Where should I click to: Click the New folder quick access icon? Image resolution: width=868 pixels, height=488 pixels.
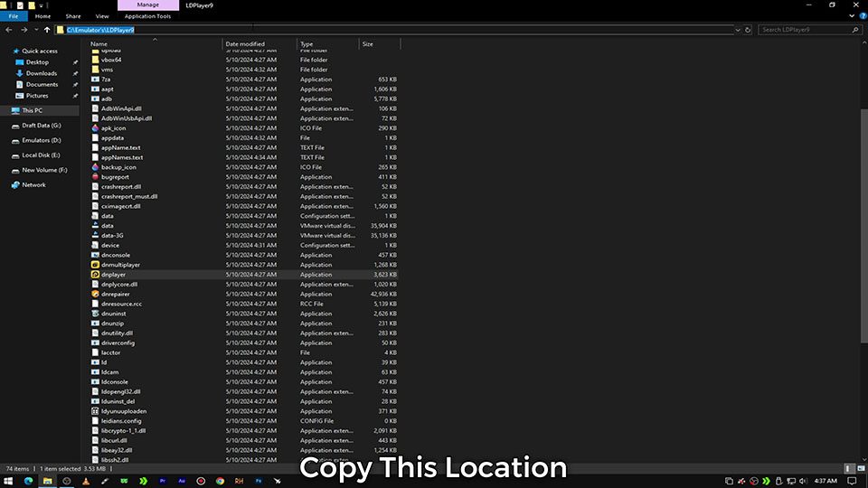(32, 5)
